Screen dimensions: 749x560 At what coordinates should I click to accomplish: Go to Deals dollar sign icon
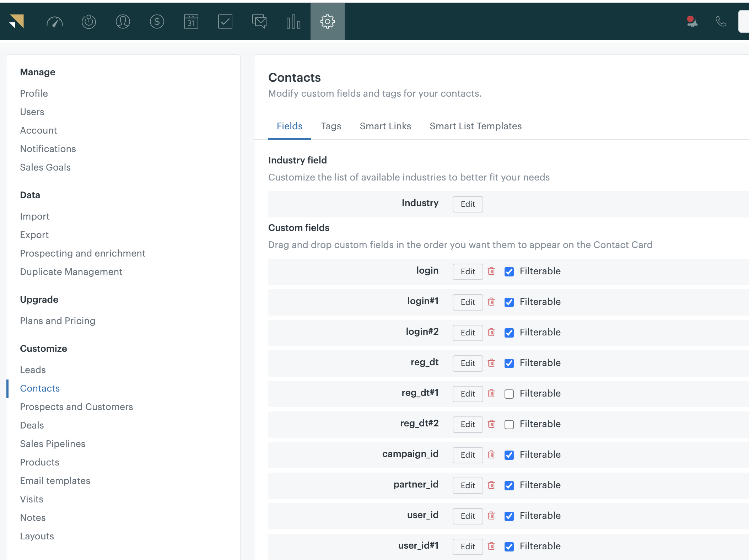[157, 22]
